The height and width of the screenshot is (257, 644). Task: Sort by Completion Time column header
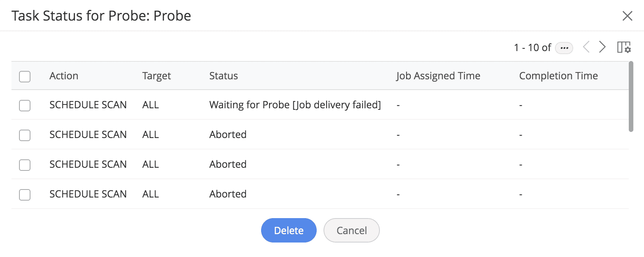(558, 76)
